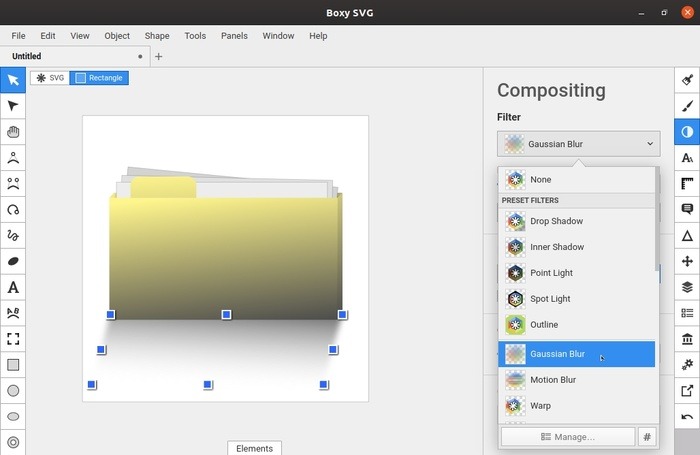Viewport: 700px width, 455px height.
Task: Pick the Arc drawing tool
Action: 13,209
